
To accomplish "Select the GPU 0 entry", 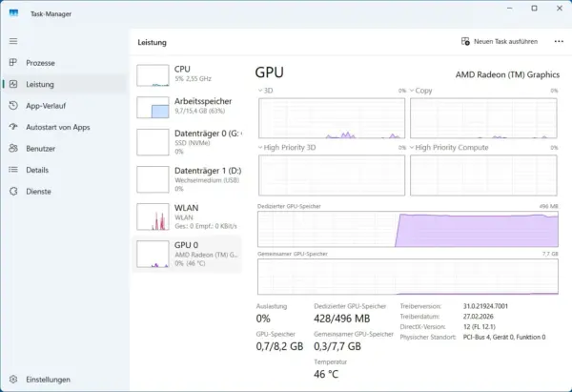I will point(187,254).
